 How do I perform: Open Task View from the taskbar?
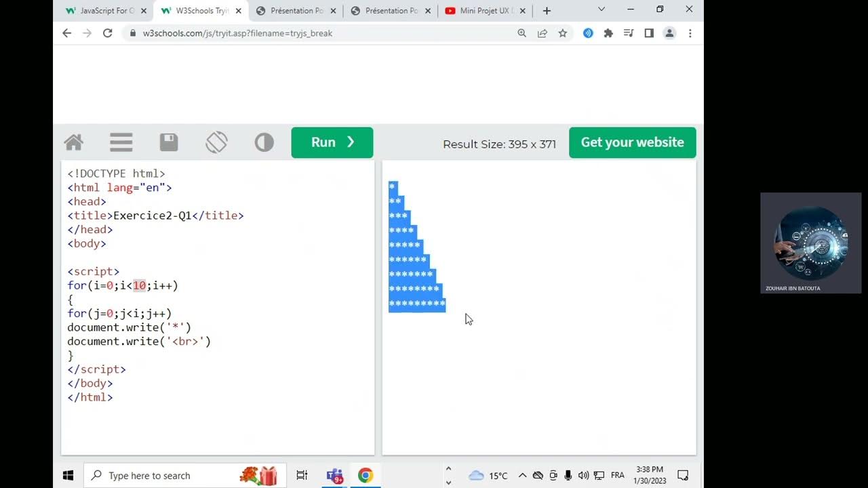click(302, 475)
